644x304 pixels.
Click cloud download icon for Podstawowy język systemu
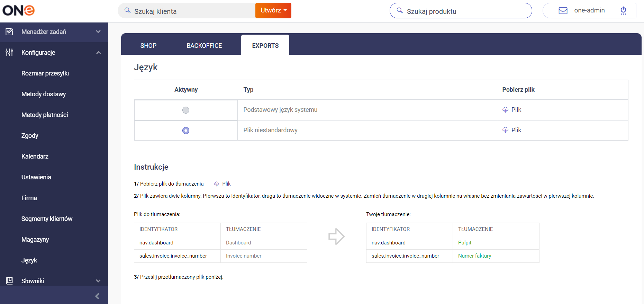506,110
